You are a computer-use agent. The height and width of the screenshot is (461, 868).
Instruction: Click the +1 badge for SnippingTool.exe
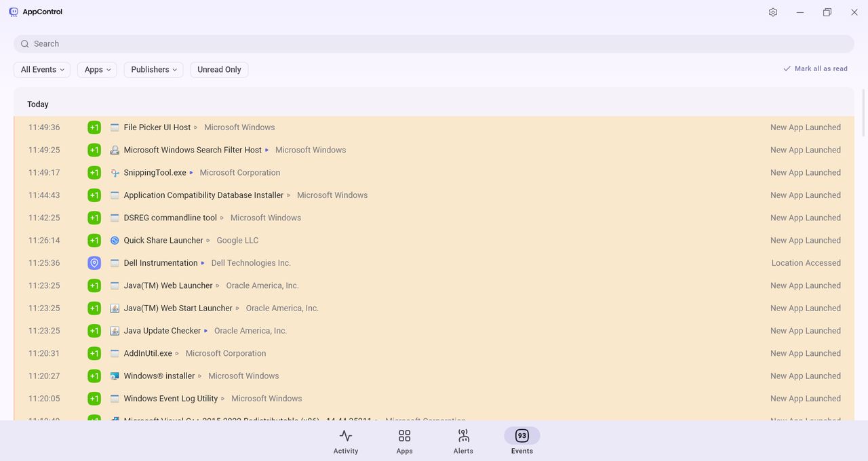(94, 173)
